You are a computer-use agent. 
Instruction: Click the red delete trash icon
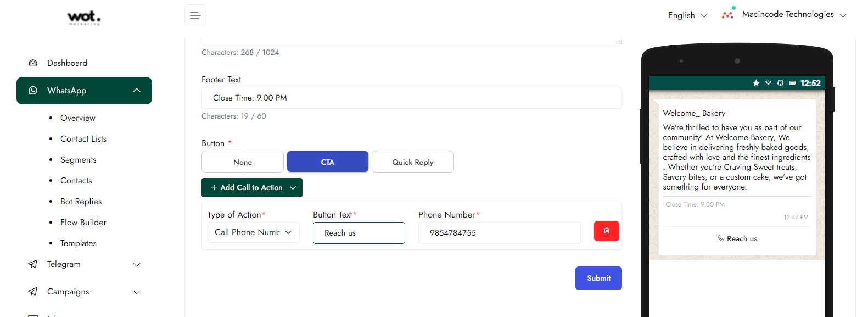606,231
